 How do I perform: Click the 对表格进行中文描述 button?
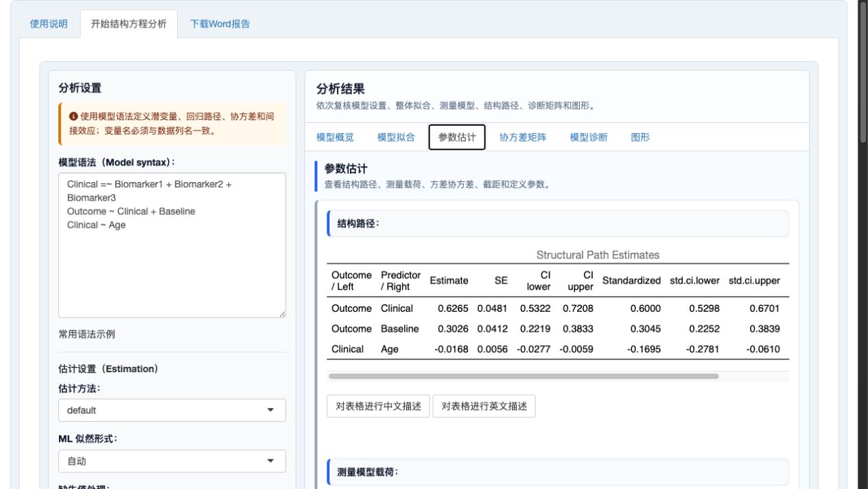coord(378,406)
